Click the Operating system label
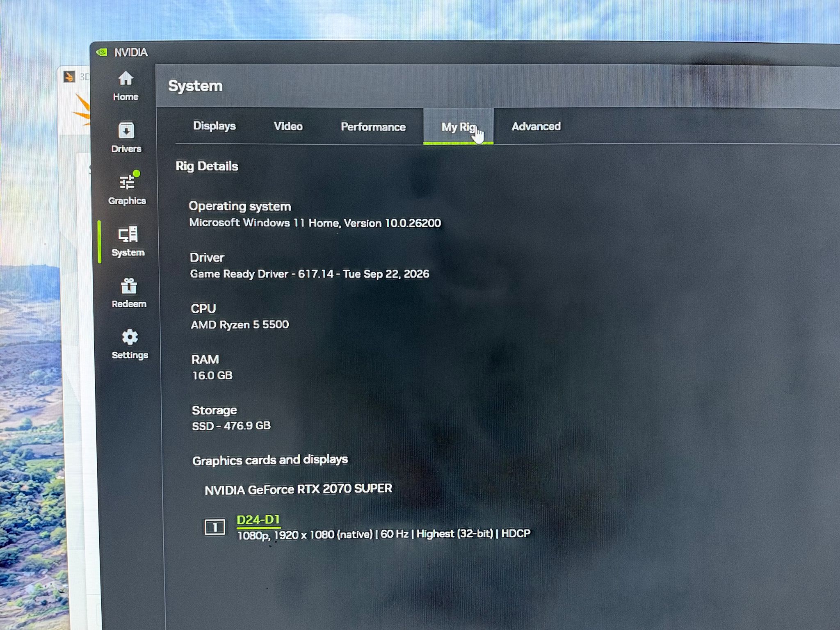Image resolution: width=840 pixels, height=630 pixels. [x=240, y=206]
